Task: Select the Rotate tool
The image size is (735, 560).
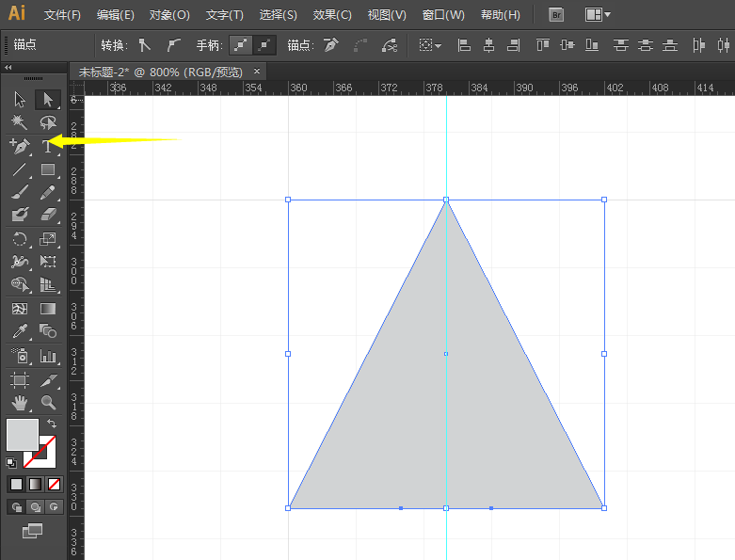Action: coord(20,239)
